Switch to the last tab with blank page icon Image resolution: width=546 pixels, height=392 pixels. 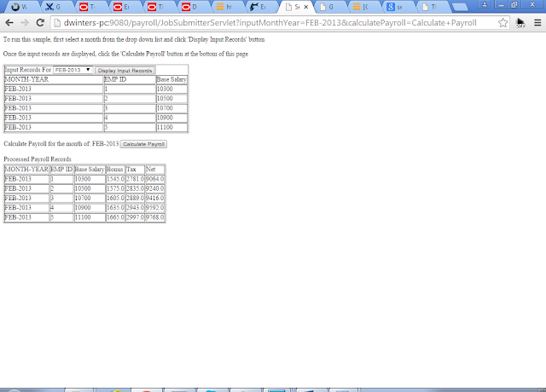pyautogui.click(x=431, y=7)
